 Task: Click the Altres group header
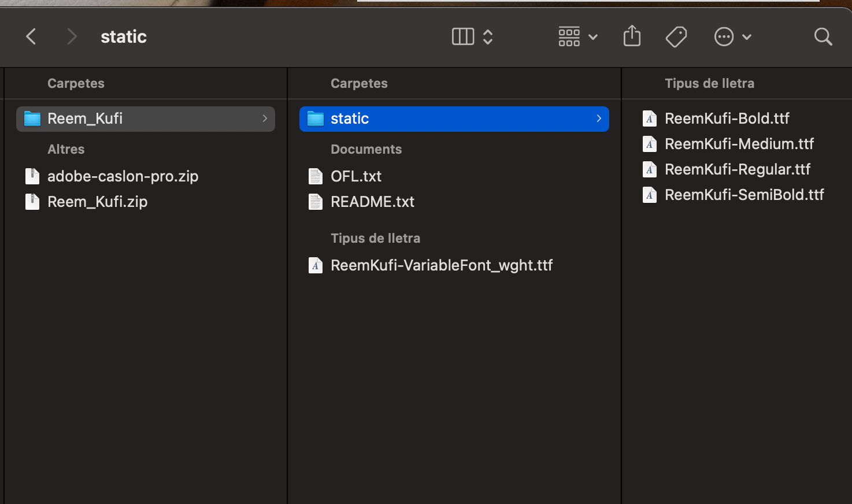coord(66,149)
